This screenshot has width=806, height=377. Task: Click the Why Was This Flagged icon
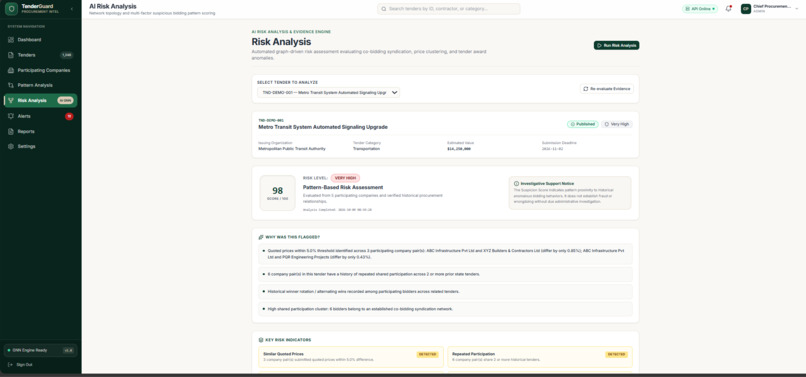coord(261,237)
